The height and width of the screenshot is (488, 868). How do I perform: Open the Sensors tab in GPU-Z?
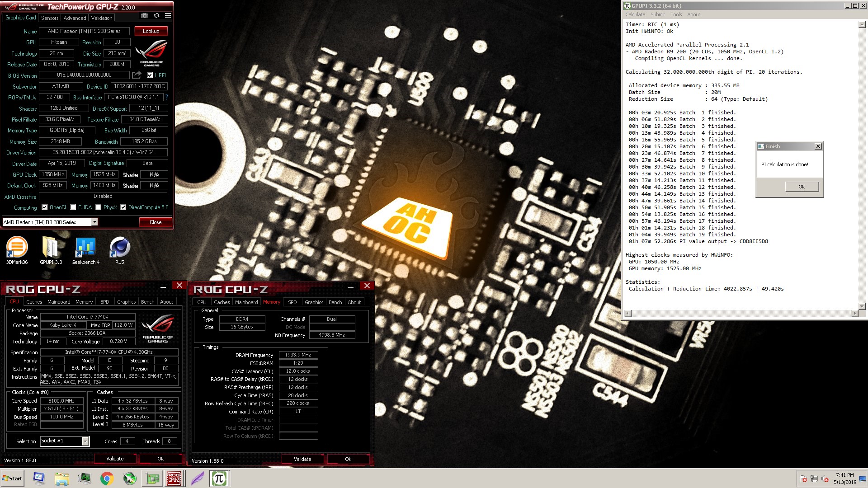pyautogui.click(x=50, y=18)
